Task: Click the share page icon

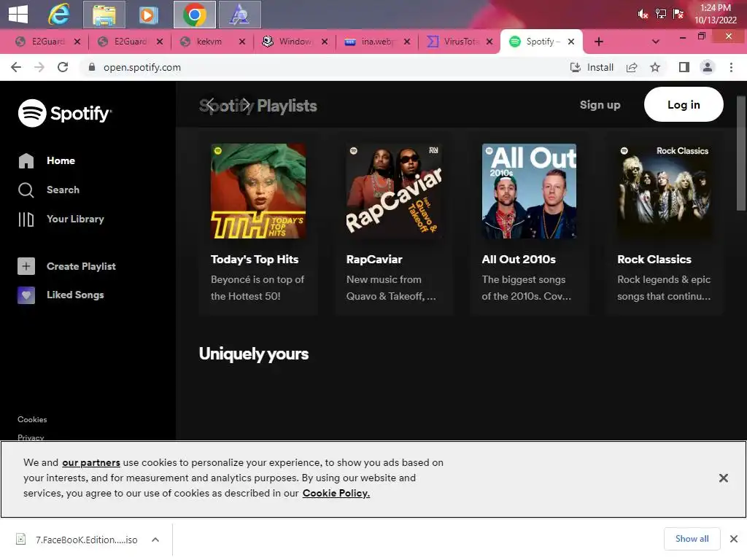Action: (632, 67)
